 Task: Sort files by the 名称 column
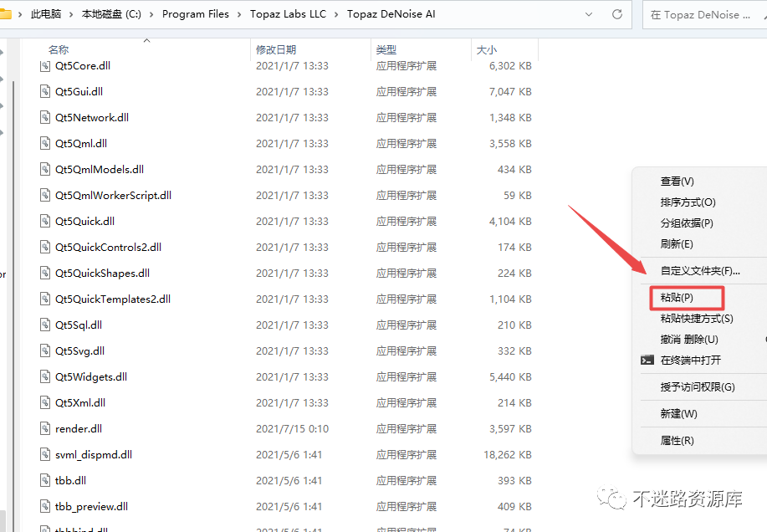tap(59, 50)
